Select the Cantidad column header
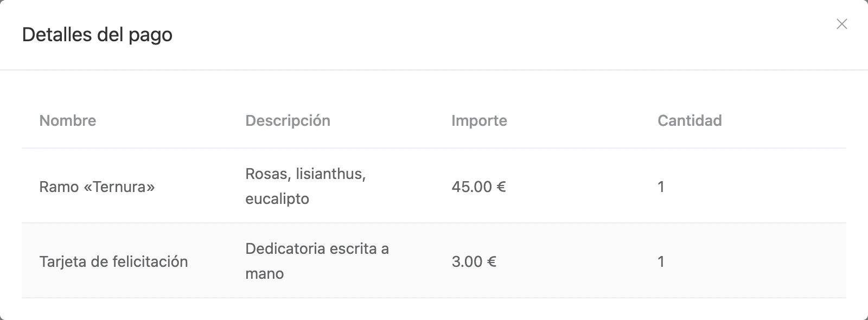The image size is (868, 320). [690, 120]
